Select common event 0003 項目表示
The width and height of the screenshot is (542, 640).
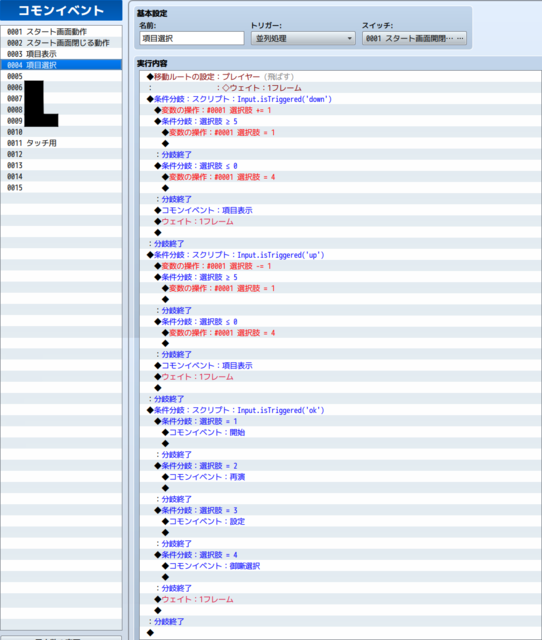coord(61,54)
